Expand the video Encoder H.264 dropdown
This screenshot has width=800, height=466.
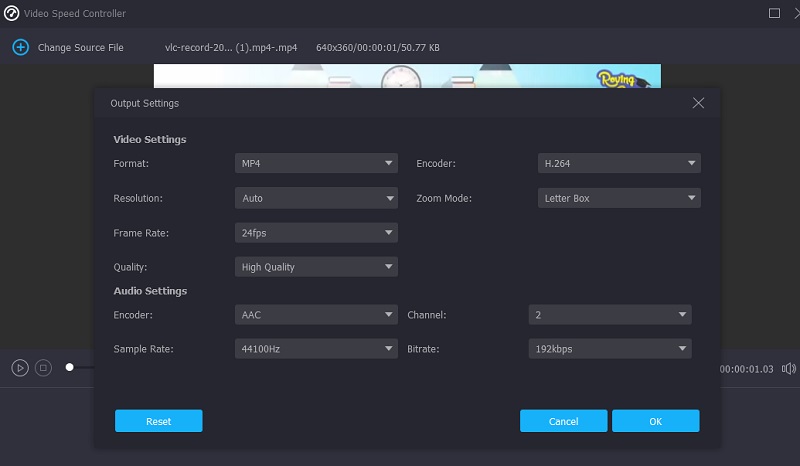point(619,163)
